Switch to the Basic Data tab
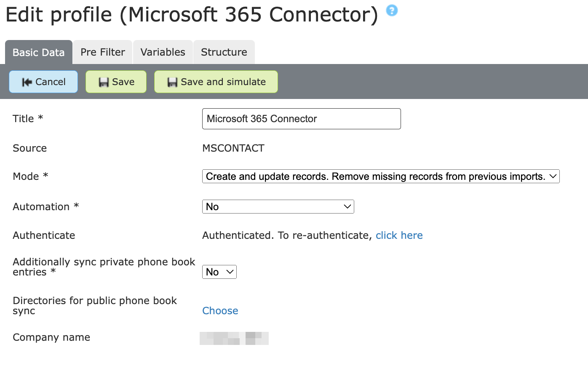The width and height of the screenshot is (588, 374). coord(39,52)
